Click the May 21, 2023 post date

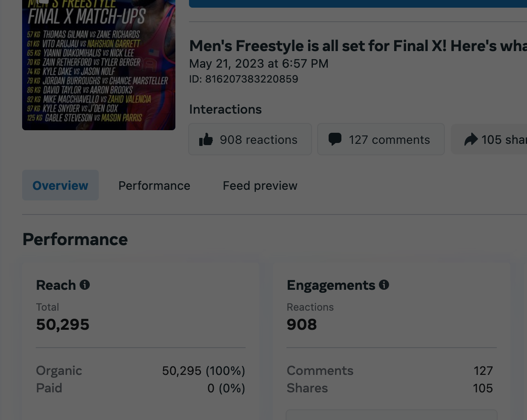click(259, 64)
